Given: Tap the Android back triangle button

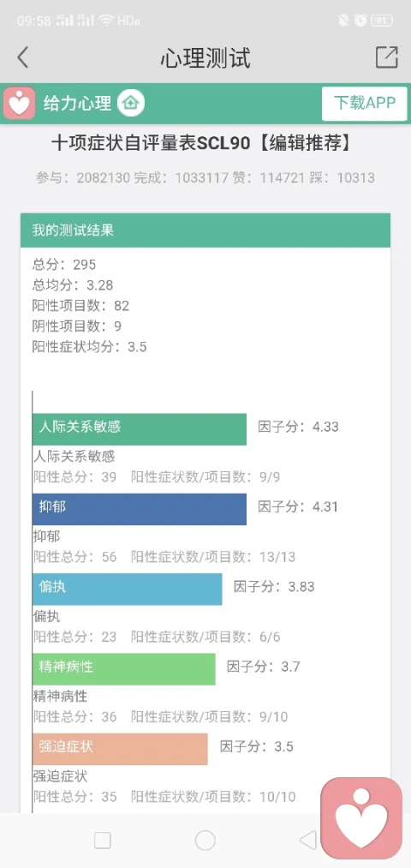Looking at the screenshot, I should (x=307, y=841).
